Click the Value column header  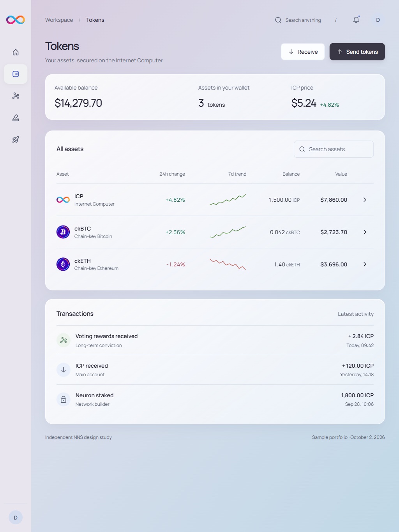pyautogui.click(x=341, y=174)
